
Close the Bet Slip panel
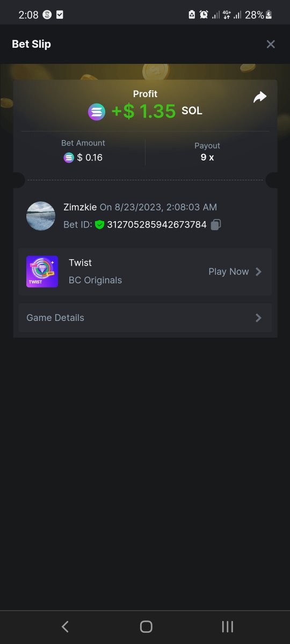[x=271, y=44]
